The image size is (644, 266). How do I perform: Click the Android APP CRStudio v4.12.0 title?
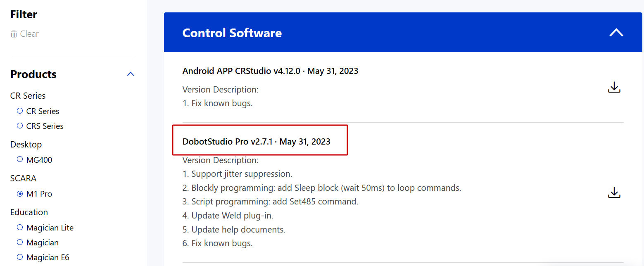click(270, 71)
